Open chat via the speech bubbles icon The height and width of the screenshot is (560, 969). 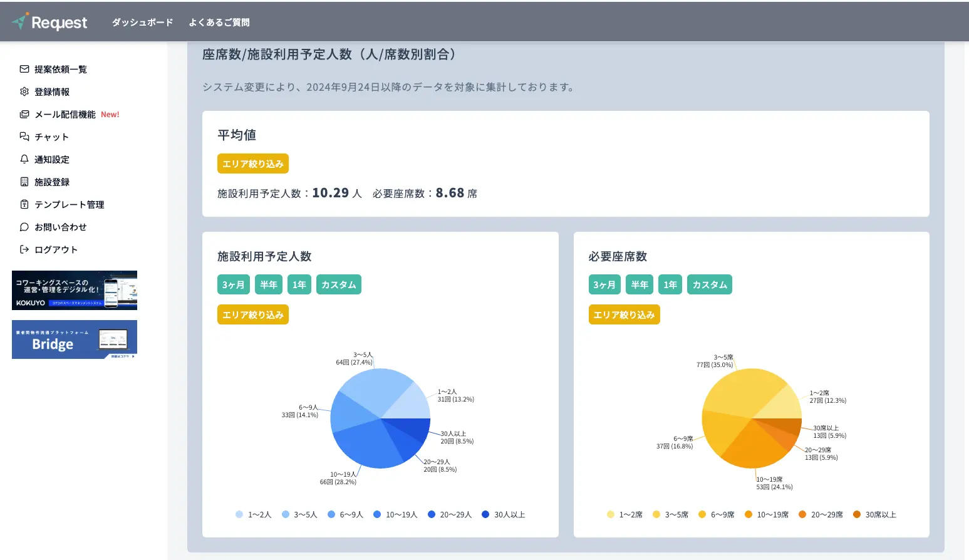click(x=24, y=137)
